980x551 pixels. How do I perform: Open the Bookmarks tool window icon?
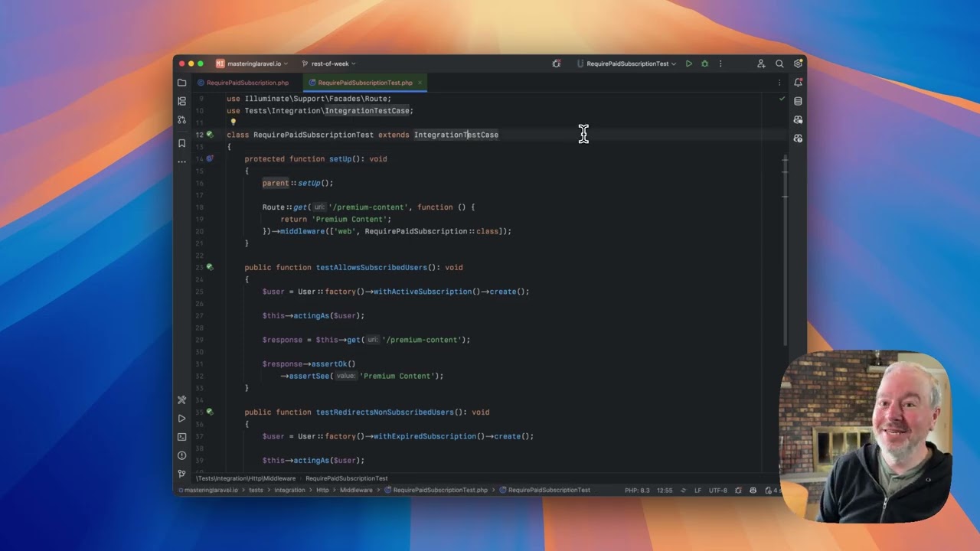(x=181, y=143)
